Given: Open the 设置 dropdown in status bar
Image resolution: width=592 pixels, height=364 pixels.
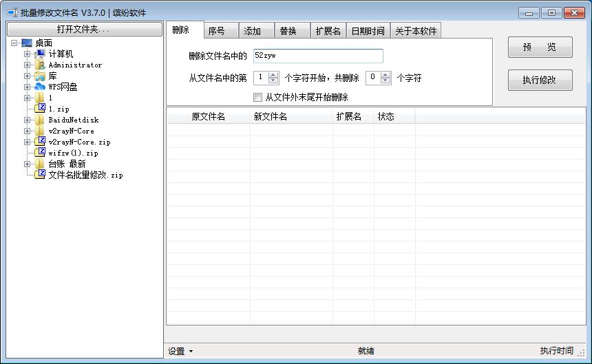Looking at the screenshot, I should click(180, 351).
